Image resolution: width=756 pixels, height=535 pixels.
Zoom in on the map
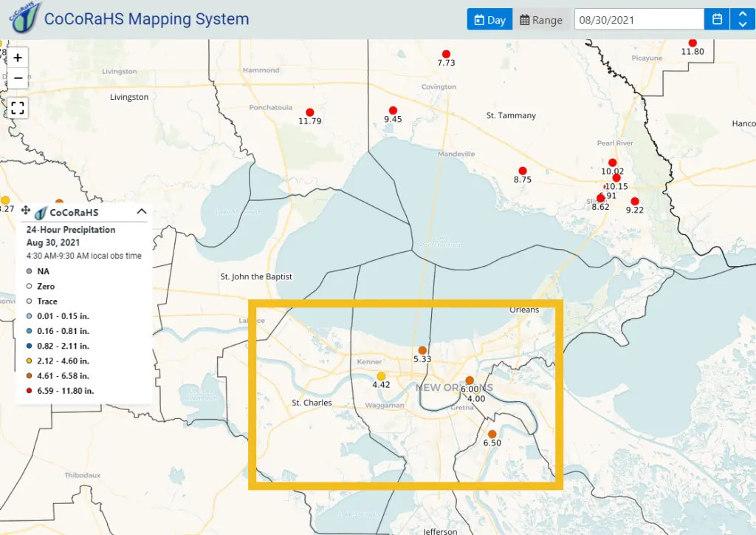tap(18, 58)
